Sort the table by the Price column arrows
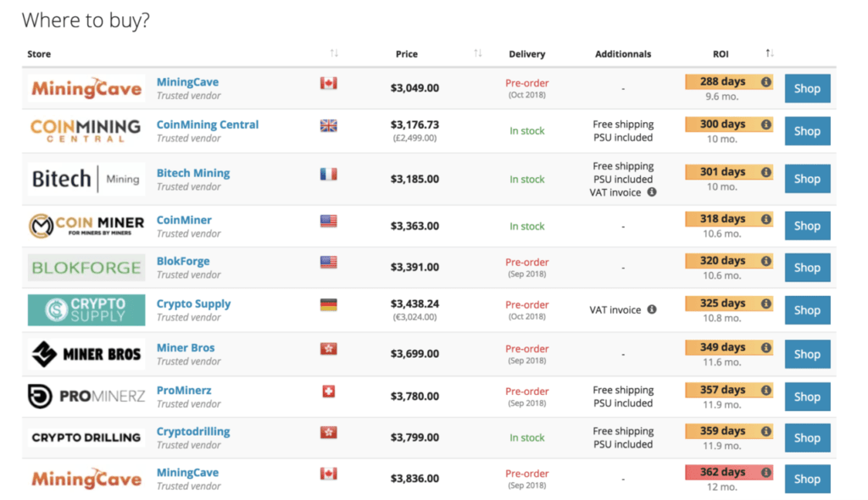 click(478, 53)
